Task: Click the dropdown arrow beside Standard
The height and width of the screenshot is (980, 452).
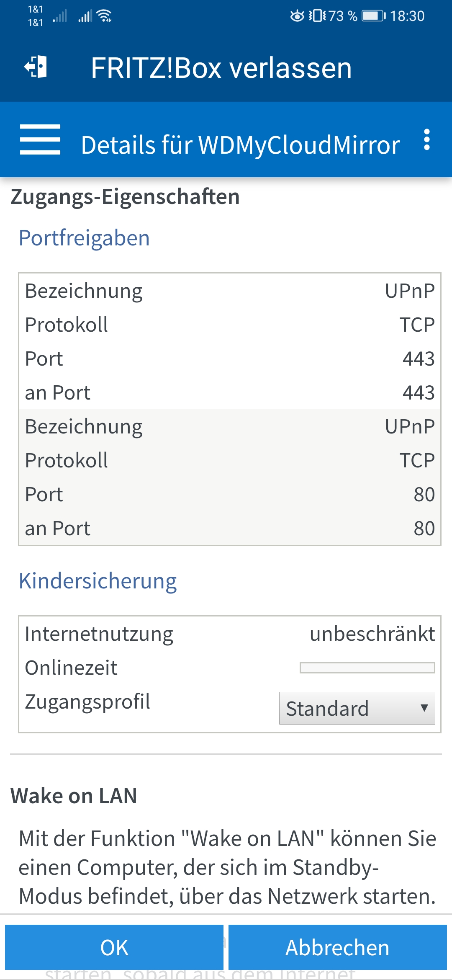Action: point(424,708)
